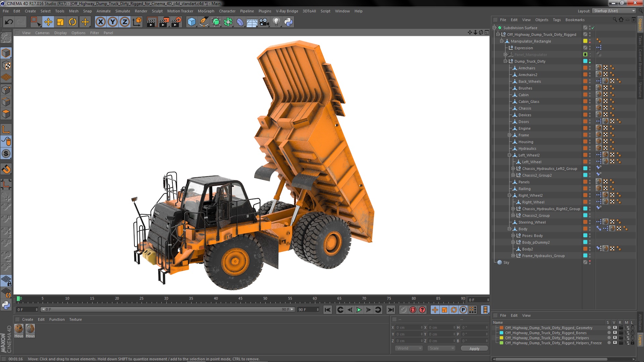Expand Frame_Hydraulics_Group
The height and width of the screenshot is (362, 644).
[x=513, y=256]
